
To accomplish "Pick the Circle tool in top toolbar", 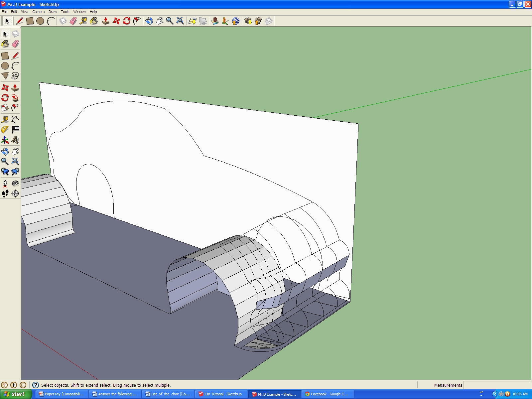I will (40, 21).
